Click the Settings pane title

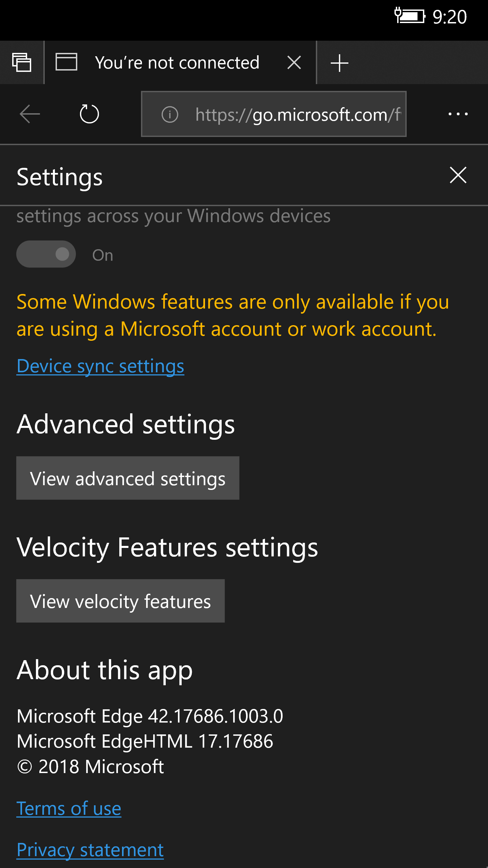tap(60, 177)
